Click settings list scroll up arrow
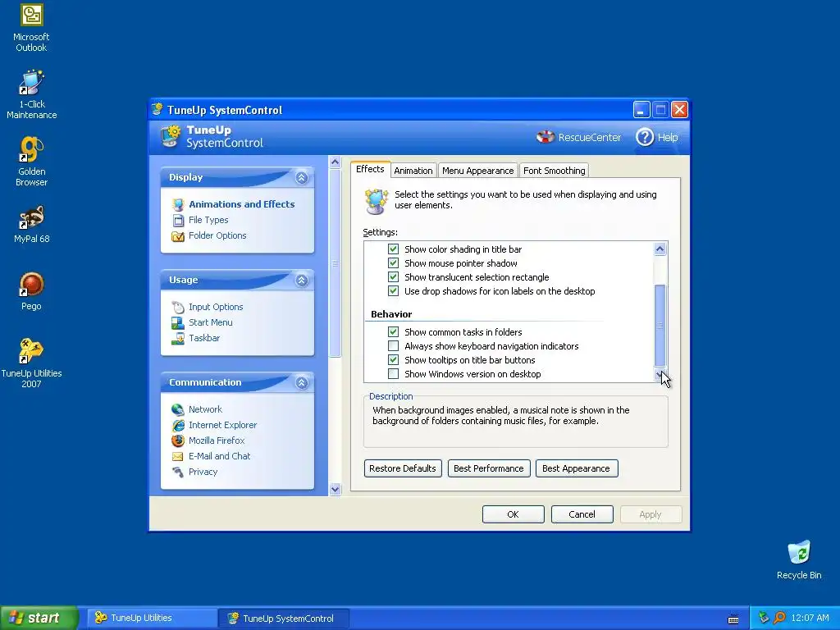The width and height of the screenshot is (840, 630). 660,249
